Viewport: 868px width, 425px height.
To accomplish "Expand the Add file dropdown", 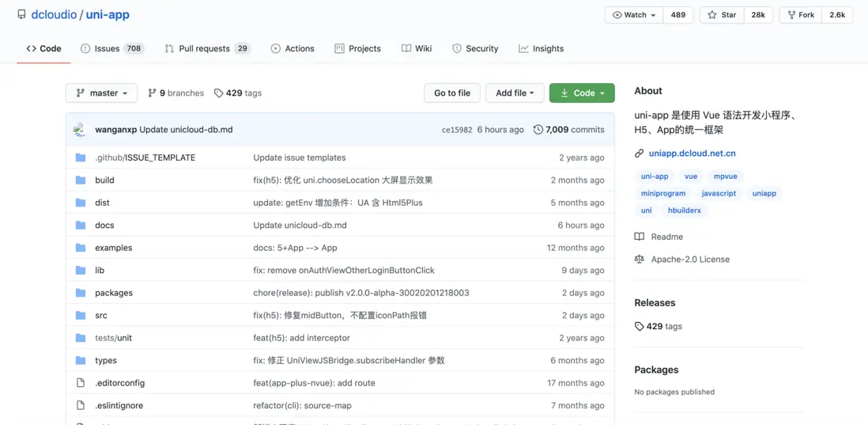I will (x=515, y=93).
